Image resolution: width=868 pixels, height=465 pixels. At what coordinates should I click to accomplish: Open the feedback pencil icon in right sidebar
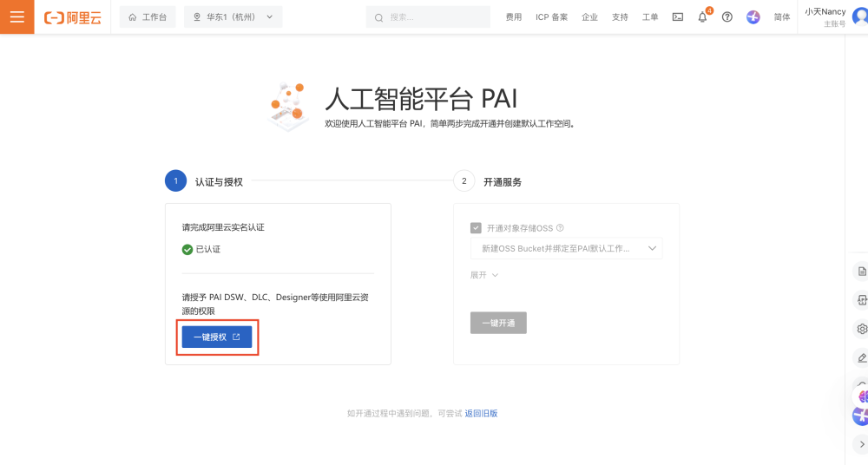[862, 358]
